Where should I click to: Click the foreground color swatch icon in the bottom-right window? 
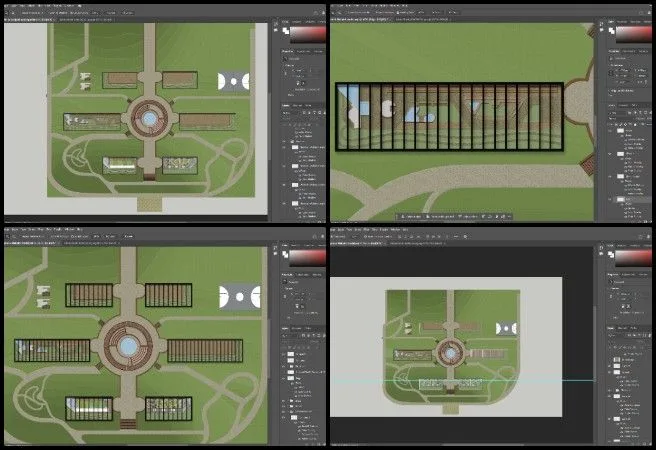click(609, 255)
